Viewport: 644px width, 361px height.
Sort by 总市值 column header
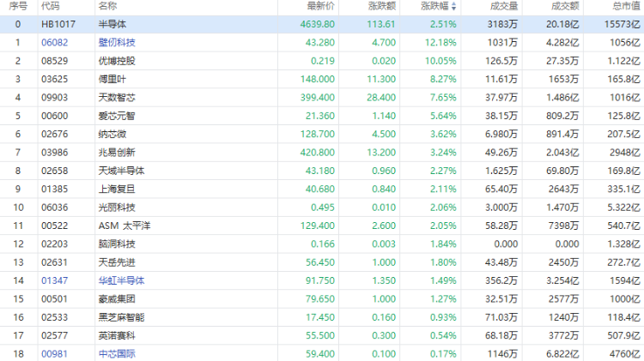626,6
